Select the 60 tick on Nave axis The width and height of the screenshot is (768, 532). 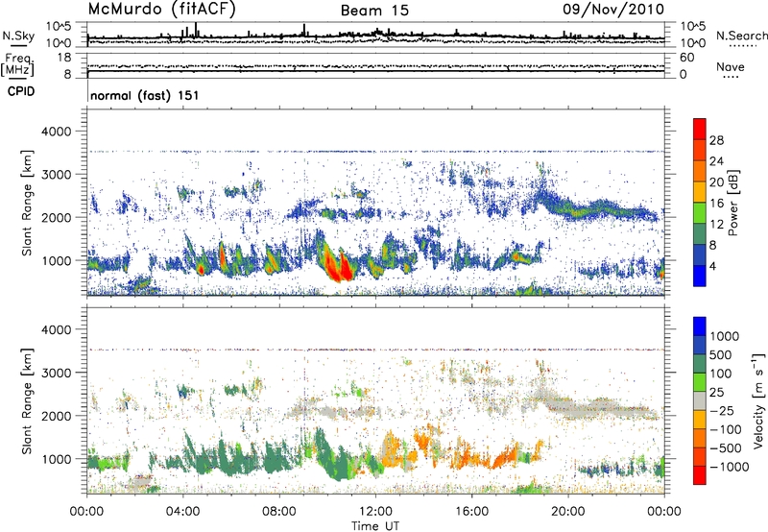[x=686, y=58]
